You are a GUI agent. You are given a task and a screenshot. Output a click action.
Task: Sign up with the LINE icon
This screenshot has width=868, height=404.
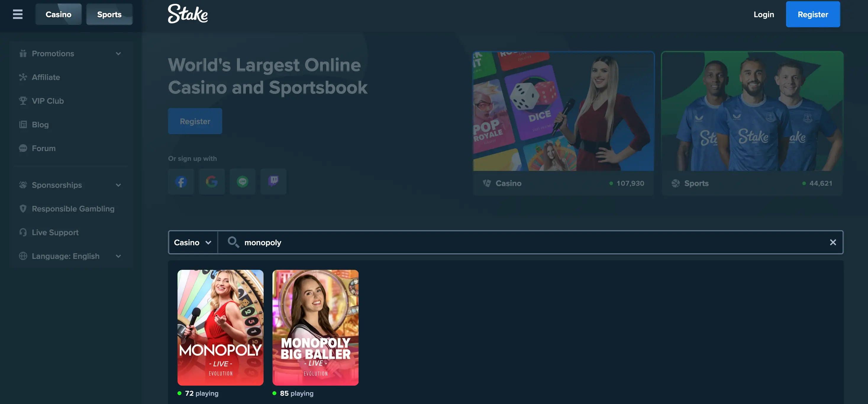click(242, 182)
